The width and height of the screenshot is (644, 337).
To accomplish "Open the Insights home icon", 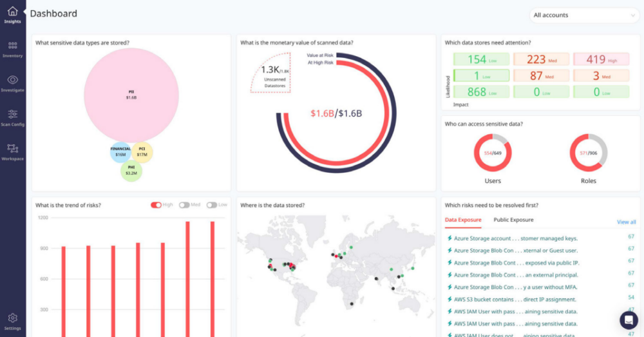I will pyautogui.click(x=12, y=11).
